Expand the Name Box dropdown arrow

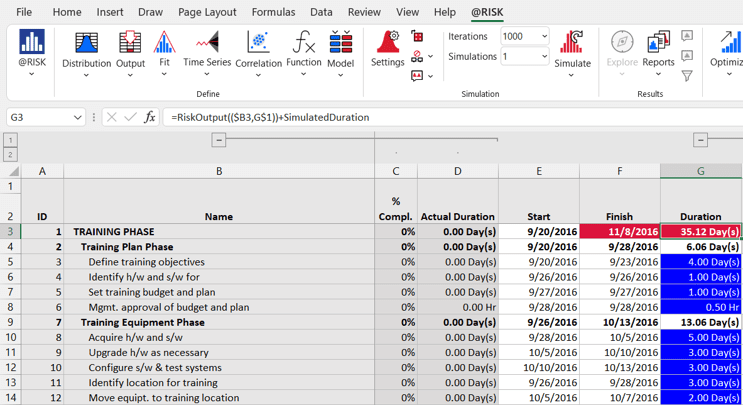pyautogui.click(x=77, y=117)
